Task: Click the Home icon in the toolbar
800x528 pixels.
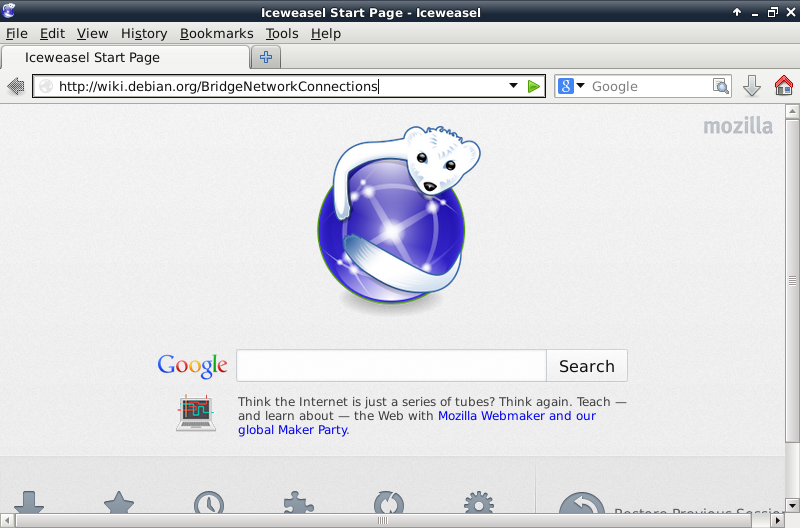Action: pyautogui.click(x=783, y=86)
